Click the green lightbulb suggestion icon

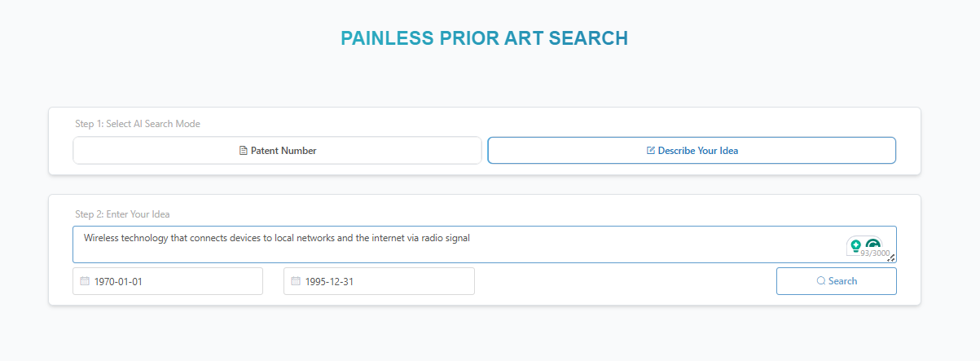[855, 244]
